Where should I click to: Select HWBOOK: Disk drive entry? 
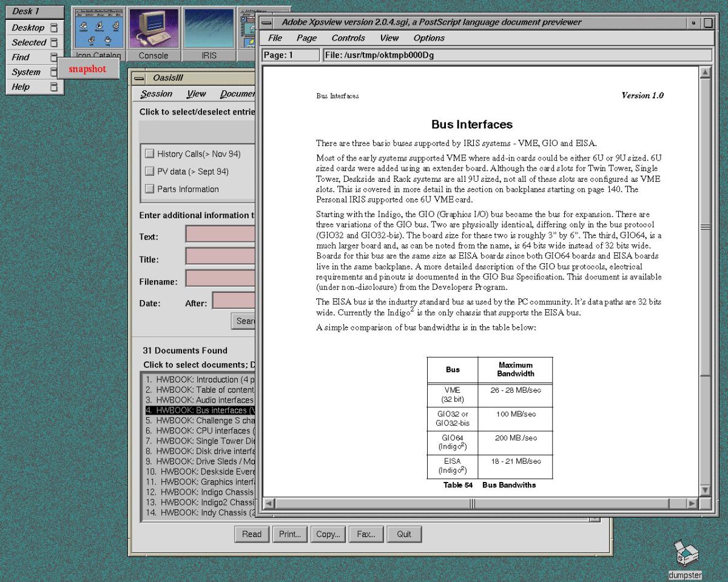click(200, 451)
